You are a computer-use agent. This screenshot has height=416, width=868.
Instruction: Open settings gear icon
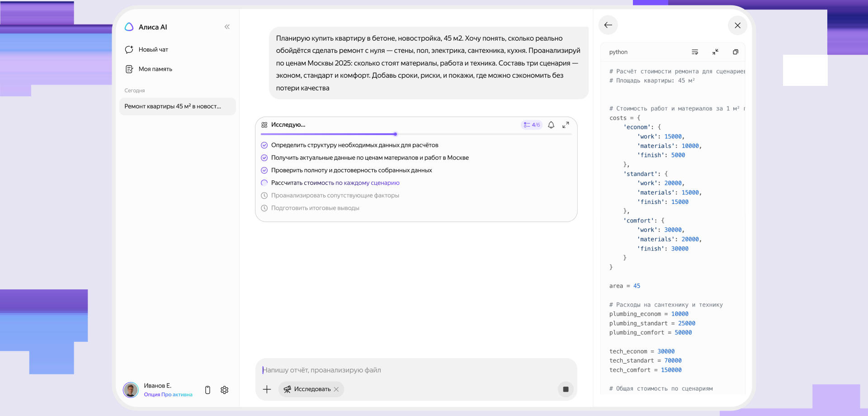point(224,390)
